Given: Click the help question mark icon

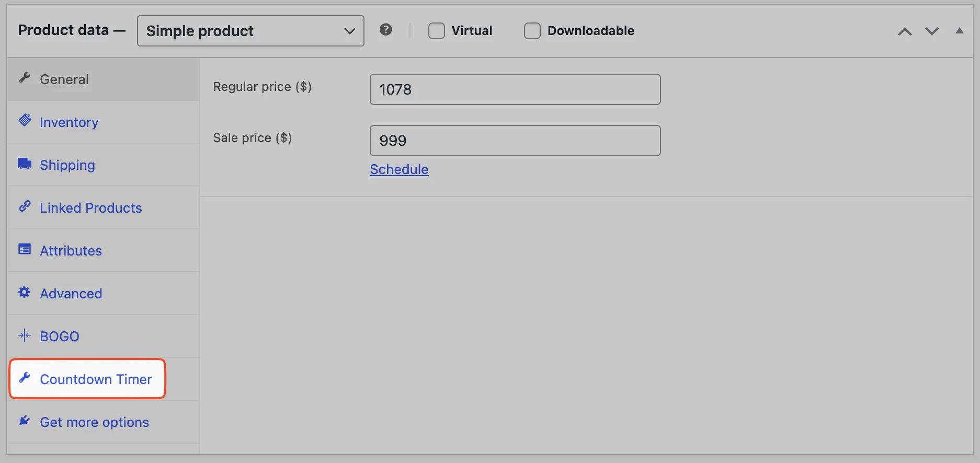Looking at the screenshot, I should pyautogui.click(x=386, y=30).
